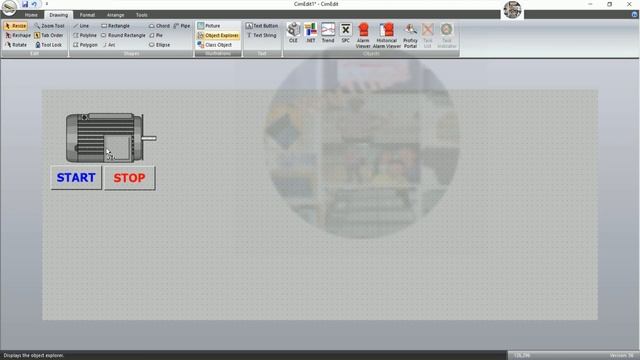Select the Rotate tool

point(16,45)
